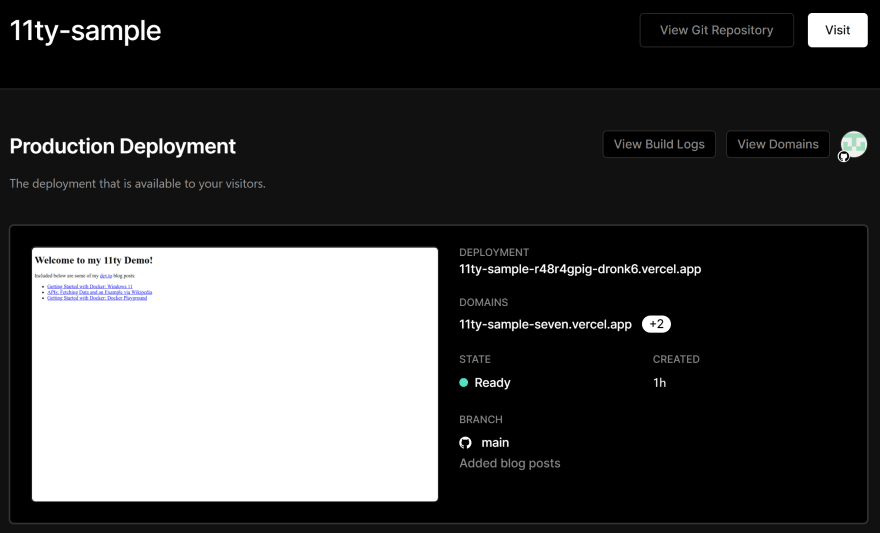This screenshot has height=533, width=880.
Task: Click the user avatar beside View Domains
Action: pos(854,144)
